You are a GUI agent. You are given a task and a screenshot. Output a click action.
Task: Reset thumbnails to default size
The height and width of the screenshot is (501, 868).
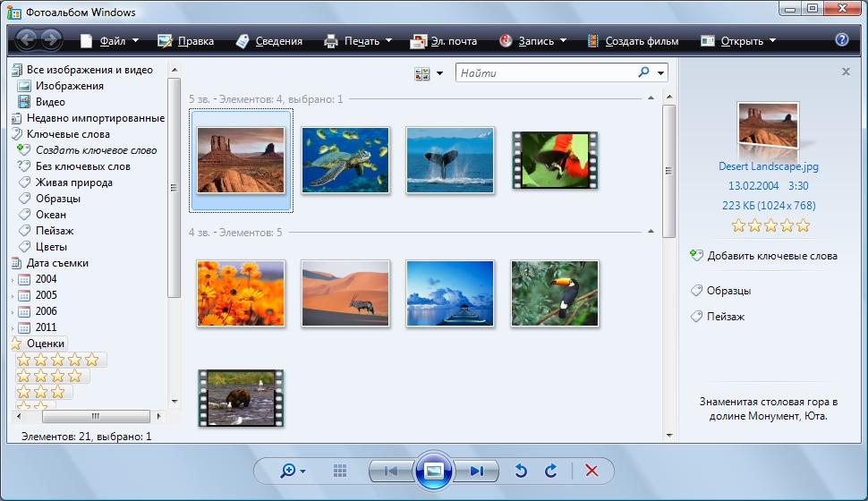point(340,471)
